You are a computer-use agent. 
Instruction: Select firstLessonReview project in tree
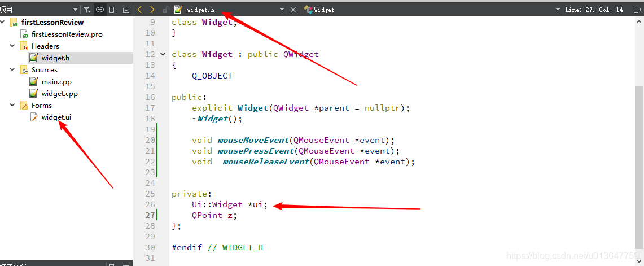point(52,22)
